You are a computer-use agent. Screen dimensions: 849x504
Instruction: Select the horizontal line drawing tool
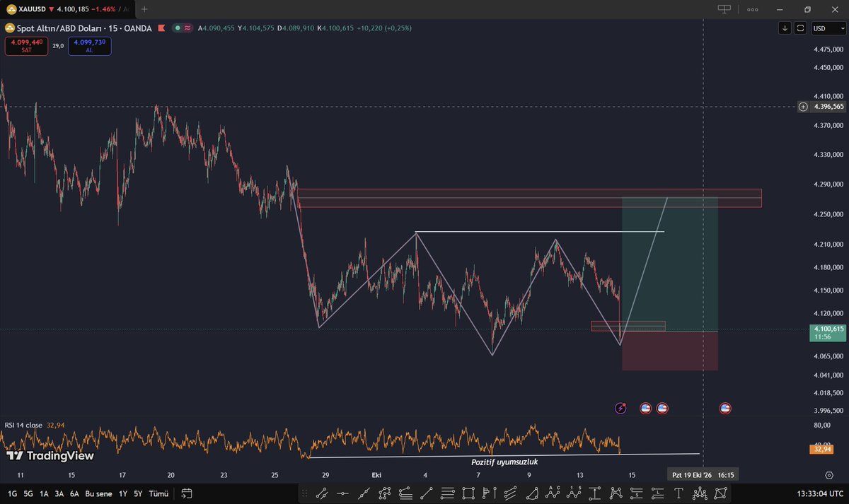point(342,493)
